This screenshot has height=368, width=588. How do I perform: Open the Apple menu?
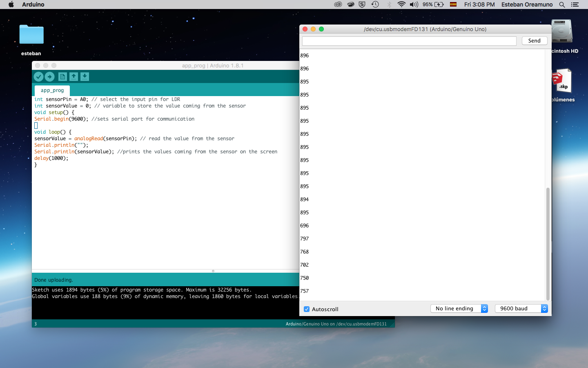click(11, 4)
